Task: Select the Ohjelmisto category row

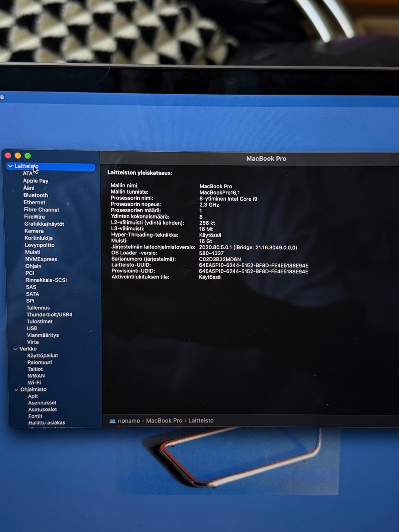Action: (x=33, y=390)
